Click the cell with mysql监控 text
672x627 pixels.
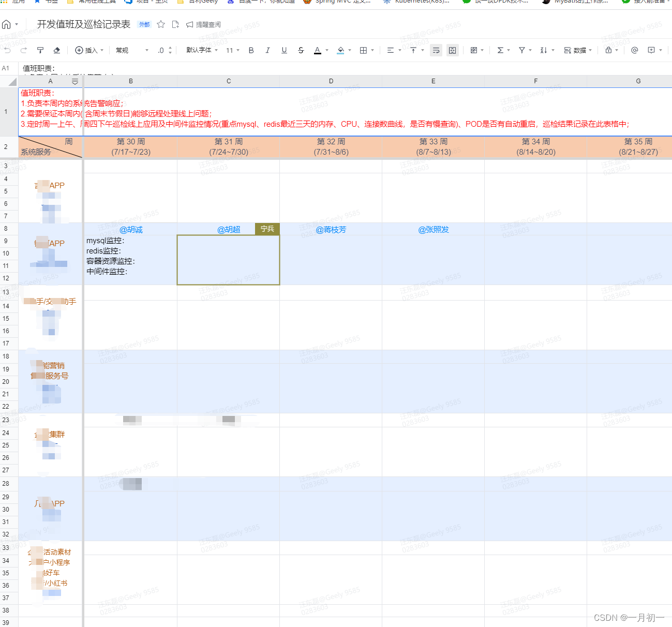pyautogui.click(x=130, y=260)
